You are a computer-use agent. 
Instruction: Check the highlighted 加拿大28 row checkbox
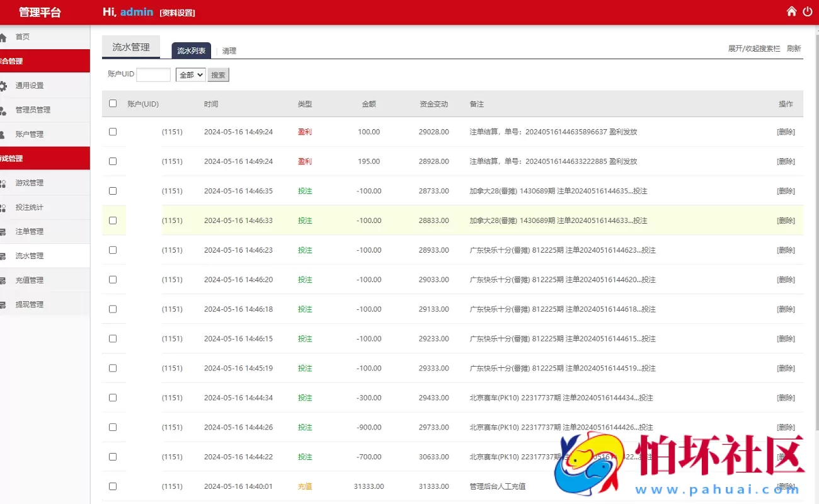[113, 220]
